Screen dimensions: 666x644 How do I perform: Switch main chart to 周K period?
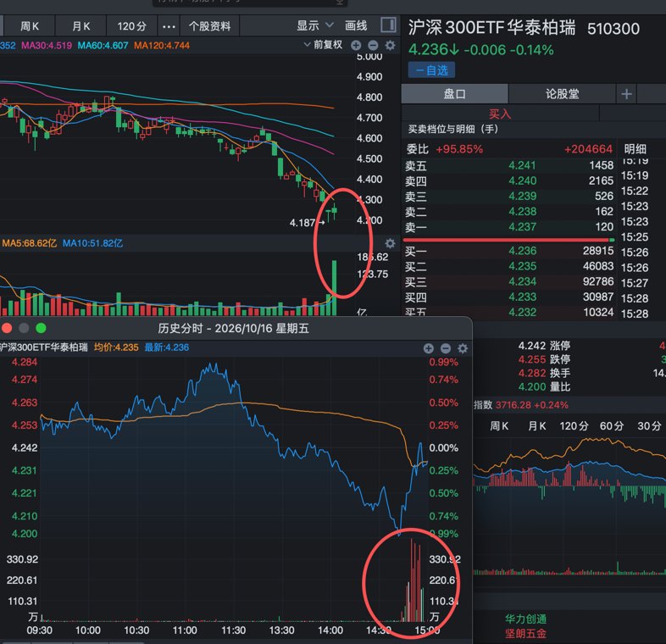(30, 26)
